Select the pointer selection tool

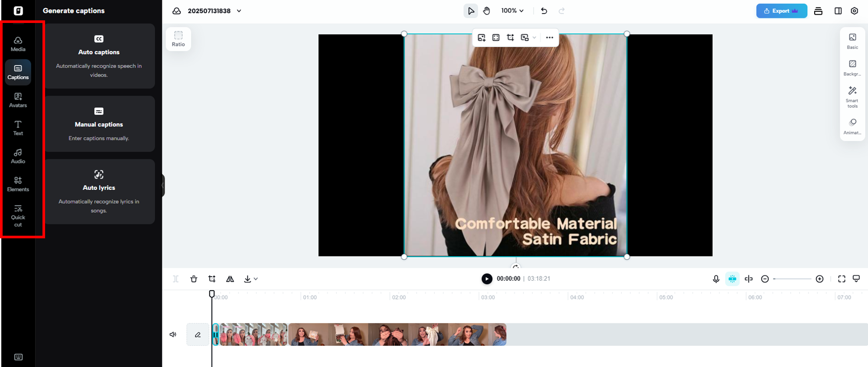(471, 11)
